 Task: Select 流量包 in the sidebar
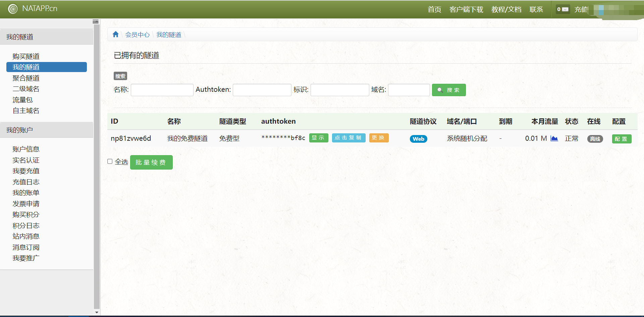(22, 100)
